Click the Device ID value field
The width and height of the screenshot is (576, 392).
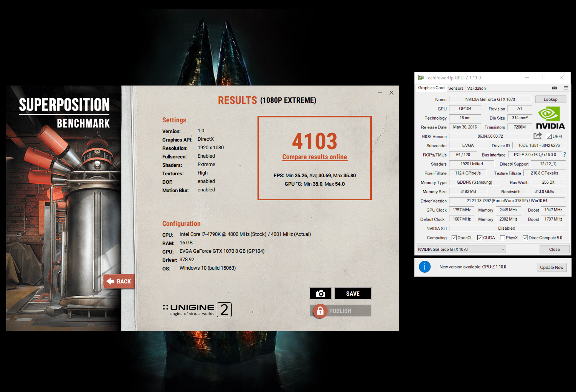(539, 145)
